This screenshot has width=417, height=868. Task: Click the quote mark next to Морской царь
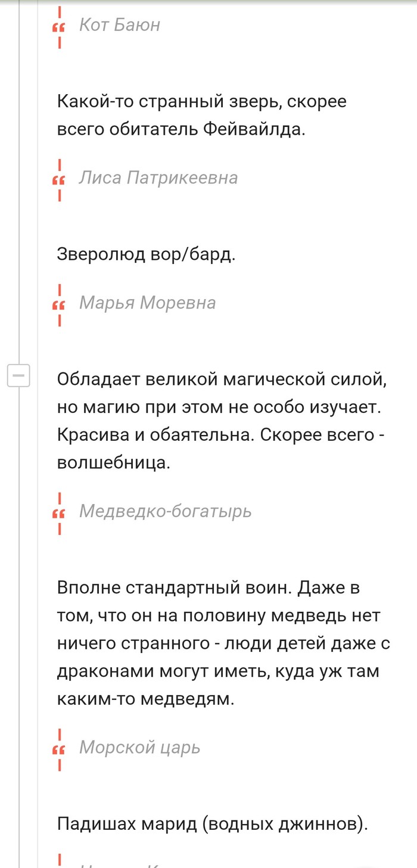coord(59,749)
